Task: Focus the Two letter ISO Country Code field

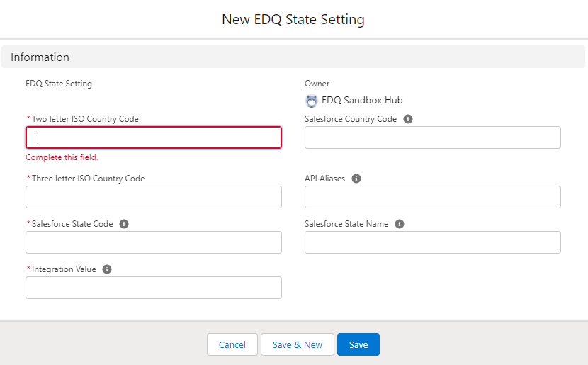Action: 154,137
